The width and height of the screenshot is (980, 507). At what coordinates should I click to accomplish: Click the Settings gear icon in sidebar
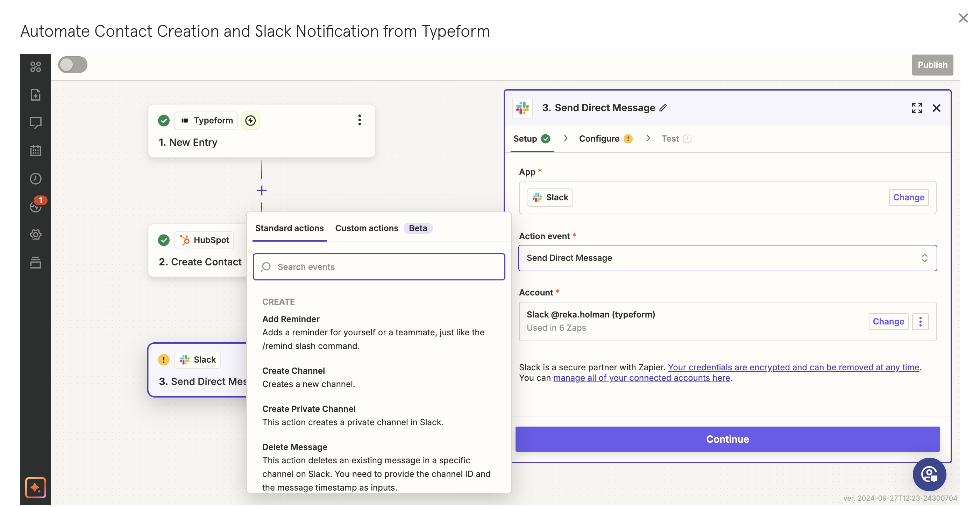pos(36,235)
